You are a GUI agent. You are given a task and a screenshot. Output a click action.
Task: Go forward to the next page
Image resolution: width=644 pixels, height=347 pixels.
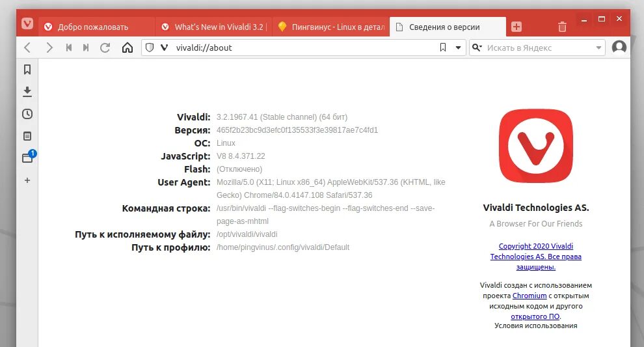pyautogui.click(x=49, y=48)
